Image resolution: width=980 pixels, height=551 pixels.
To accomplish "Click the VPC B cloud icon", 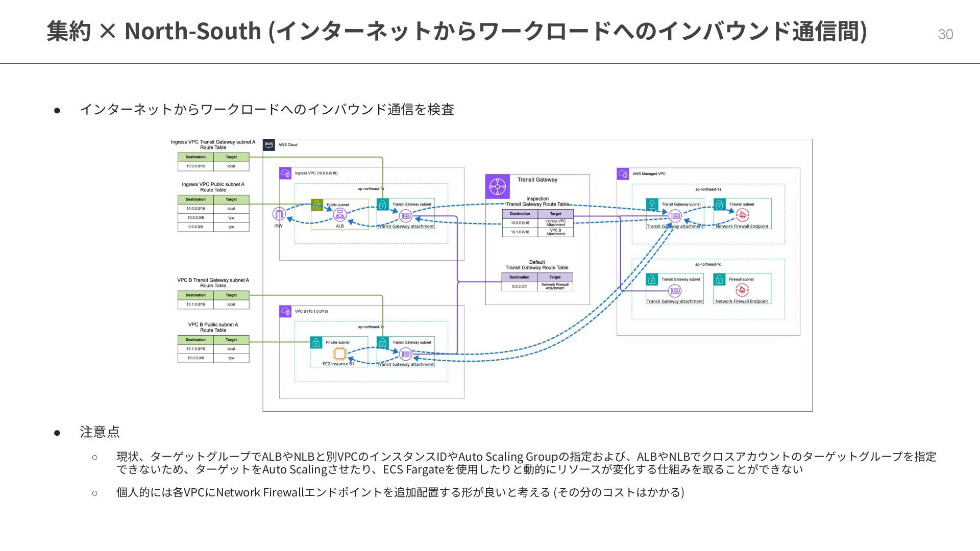I will coord(286,311).
